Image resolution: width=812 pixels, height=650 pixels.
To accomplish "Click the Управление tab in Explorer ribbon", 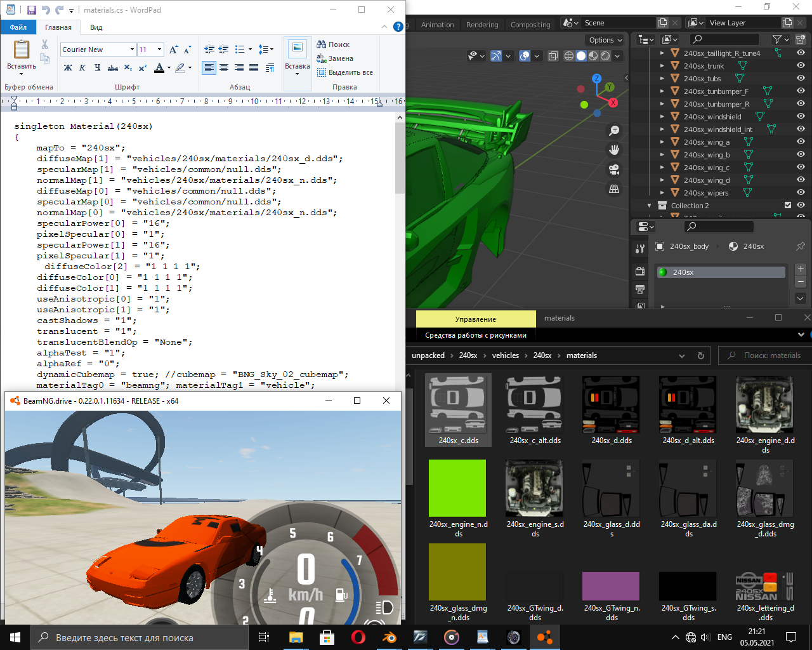I will 476,319.
